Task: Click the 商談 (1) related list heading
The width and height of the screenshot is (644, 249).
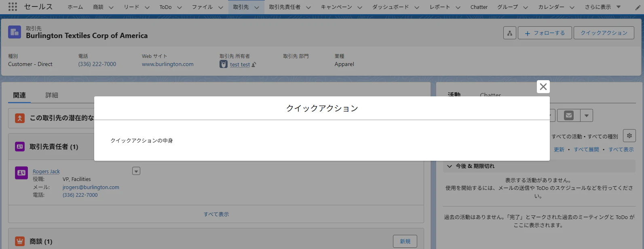Action: click(41, 241)
